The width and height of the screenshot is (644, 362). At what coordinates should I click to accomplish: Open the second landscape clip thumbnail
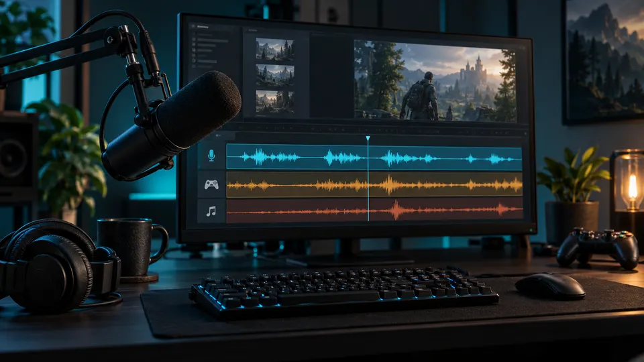coord(275,76)
